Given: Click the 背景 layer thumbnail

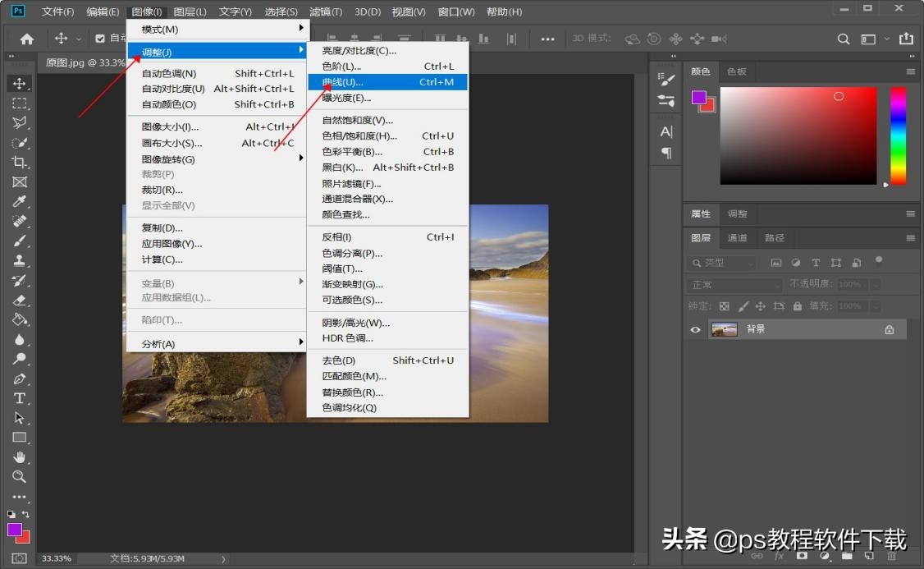Looking at the screenshot, I should 725,329.
